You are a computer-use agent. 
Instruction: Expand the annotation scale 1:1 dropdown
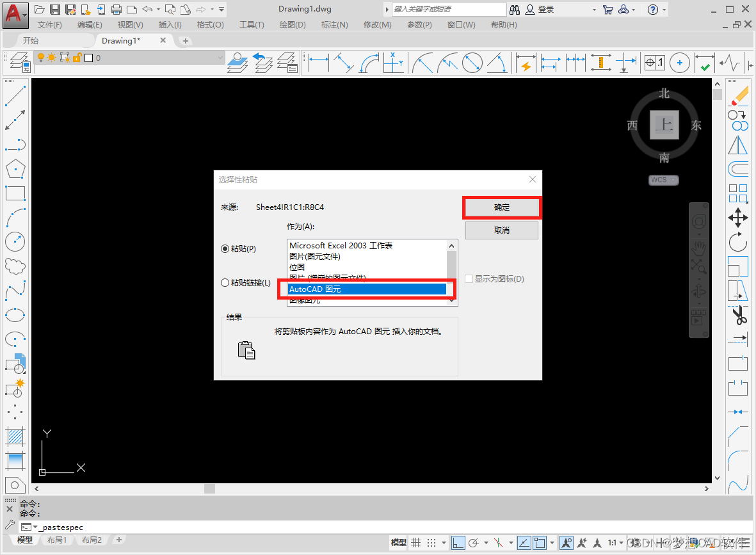coord(621,543)
